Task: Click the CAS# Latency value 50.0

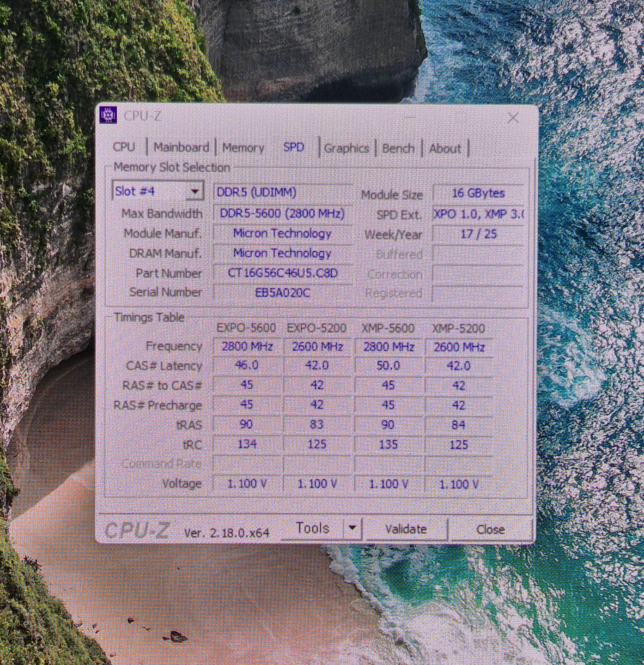Action: (389, 366)
